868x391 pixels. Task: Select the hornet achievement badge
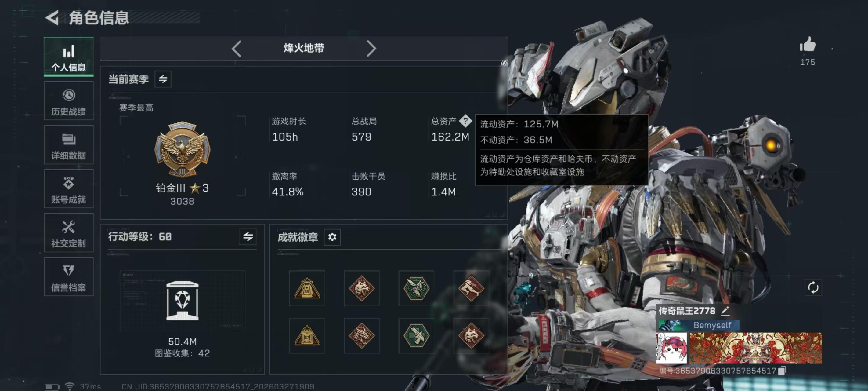[x=416, y=288]
